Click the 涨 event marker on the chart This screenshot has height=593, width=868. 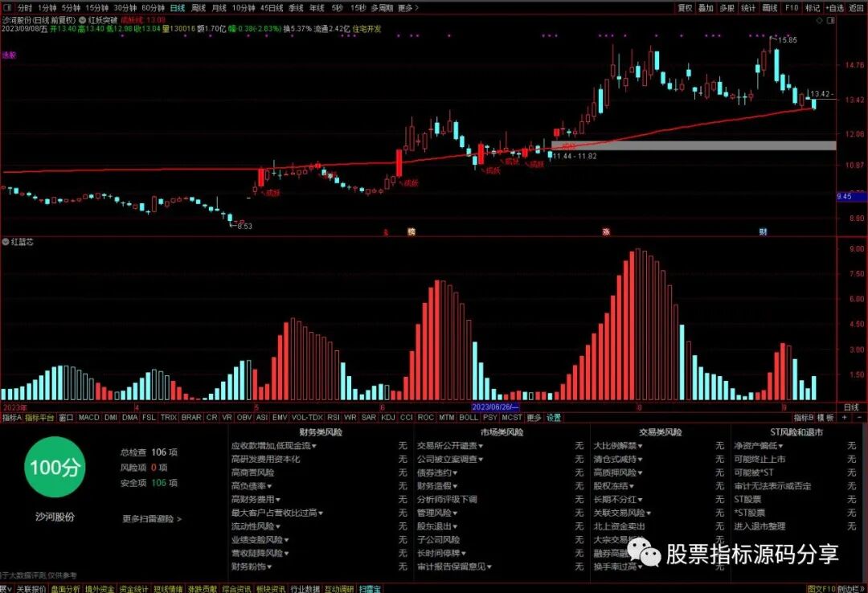606,231
